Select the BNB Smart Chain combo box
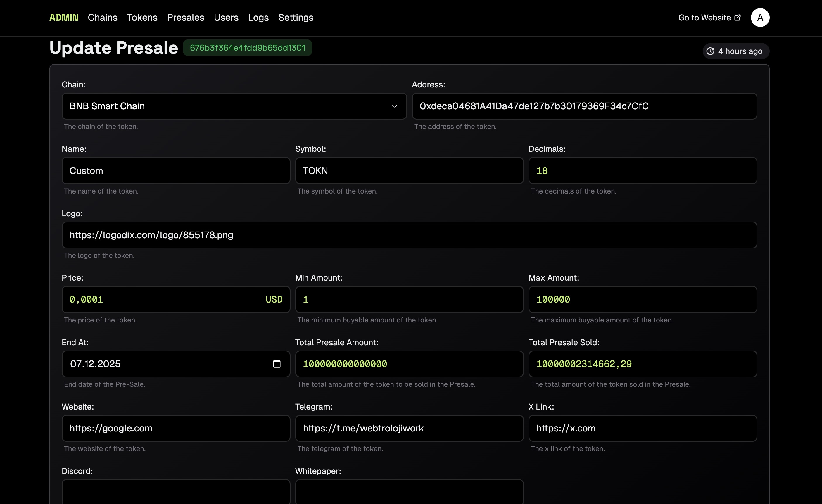 click(234, 106)
